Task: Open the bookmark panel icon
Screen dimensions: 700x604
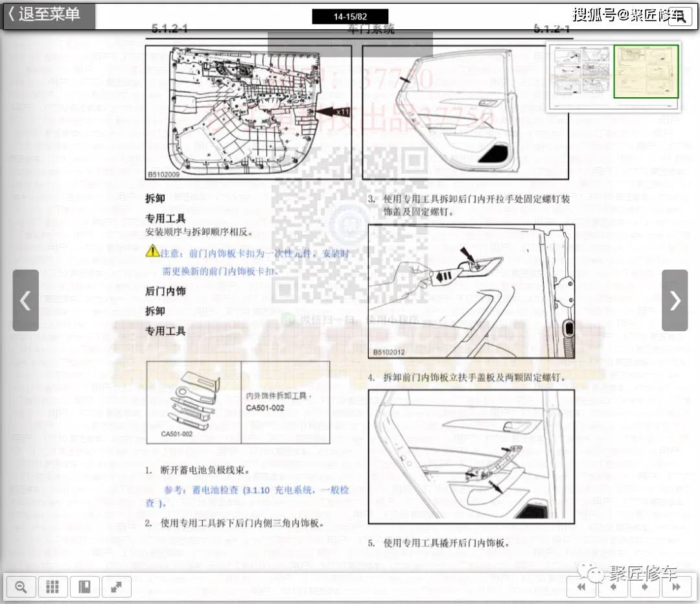Action: (x=84, y=587)
